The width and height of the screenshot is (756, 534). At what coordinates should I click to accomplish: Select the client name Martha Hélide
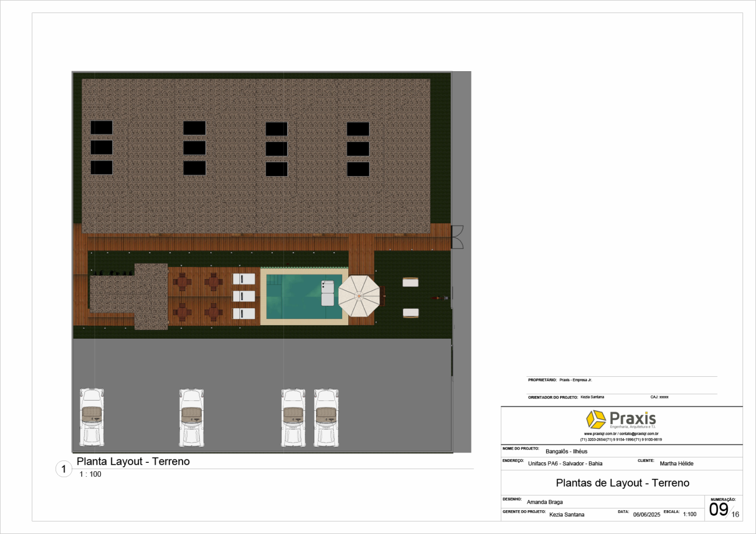[x=676, y=464]
